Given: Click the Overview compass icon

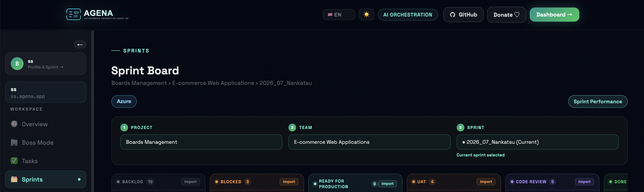Looking at the screenshot, I should [14, 124].
